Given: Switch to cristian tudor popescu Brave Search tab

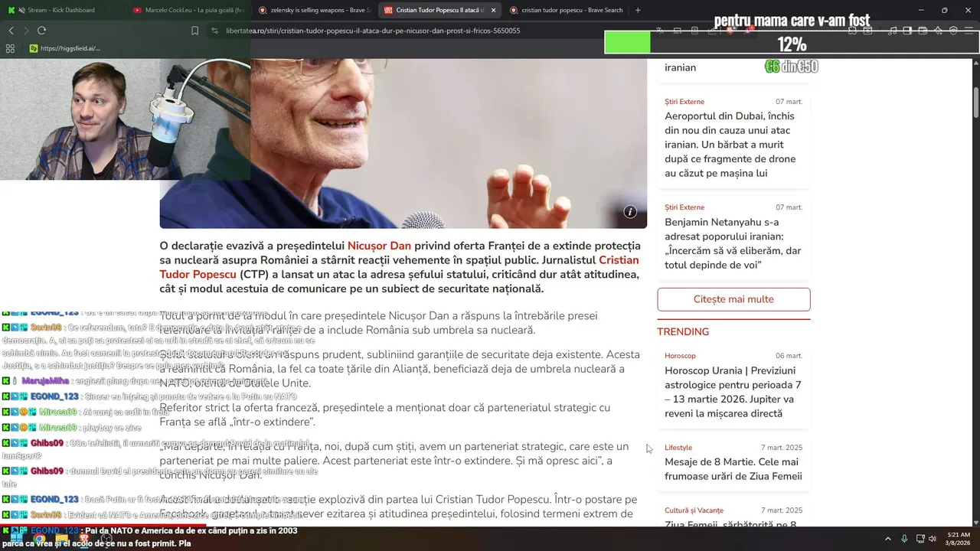Looking at the screenshot, I should (565, 10).
